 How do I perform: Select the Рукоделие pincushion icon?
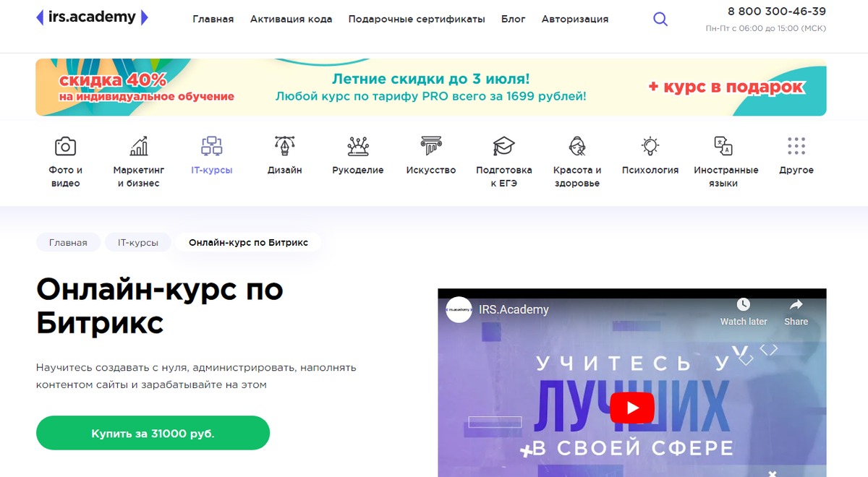[358, 147]
